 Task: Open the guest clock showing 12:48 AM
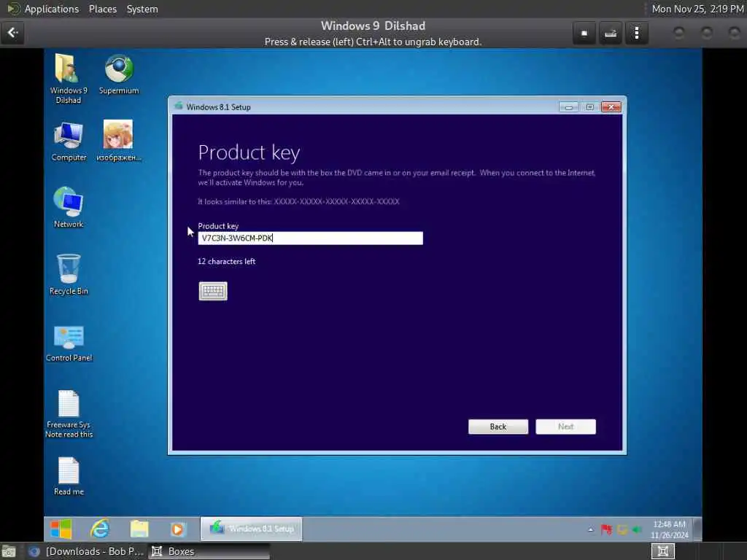click(x=670, y=529)
